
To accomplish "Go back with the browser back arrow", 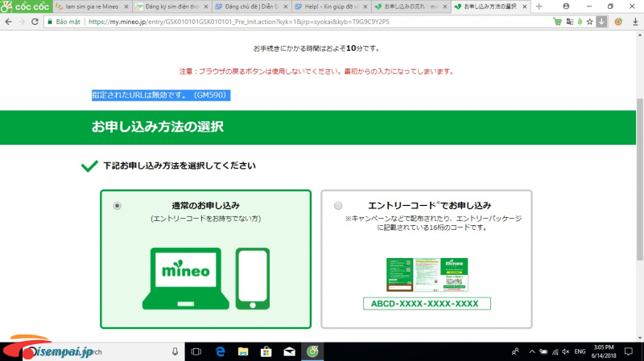I will 9,22.
